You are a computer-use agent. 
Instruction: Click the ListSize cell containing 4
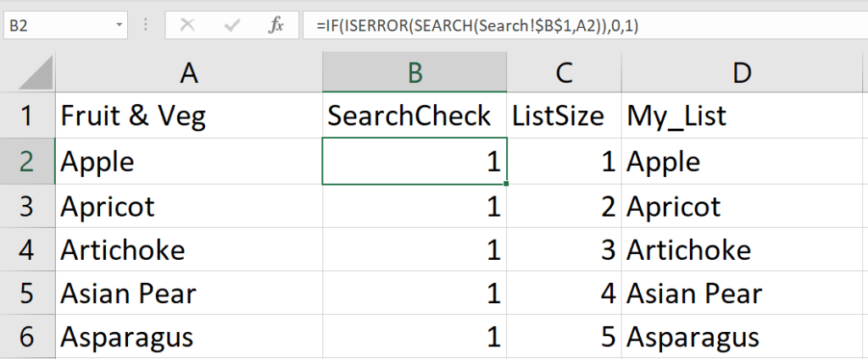564,294
